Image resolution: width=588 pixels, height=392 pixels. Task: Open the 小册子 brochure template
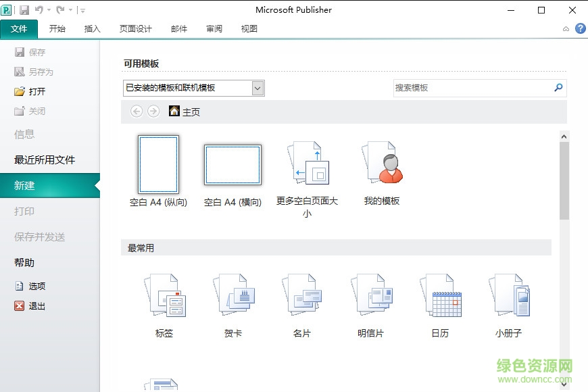tap(509, 297)
